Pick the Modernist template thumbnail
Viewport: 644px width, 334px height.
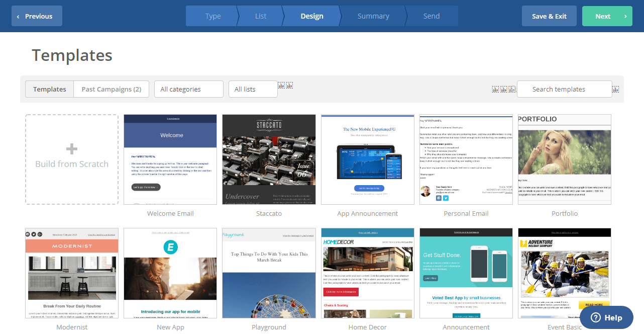pos(72,273)
